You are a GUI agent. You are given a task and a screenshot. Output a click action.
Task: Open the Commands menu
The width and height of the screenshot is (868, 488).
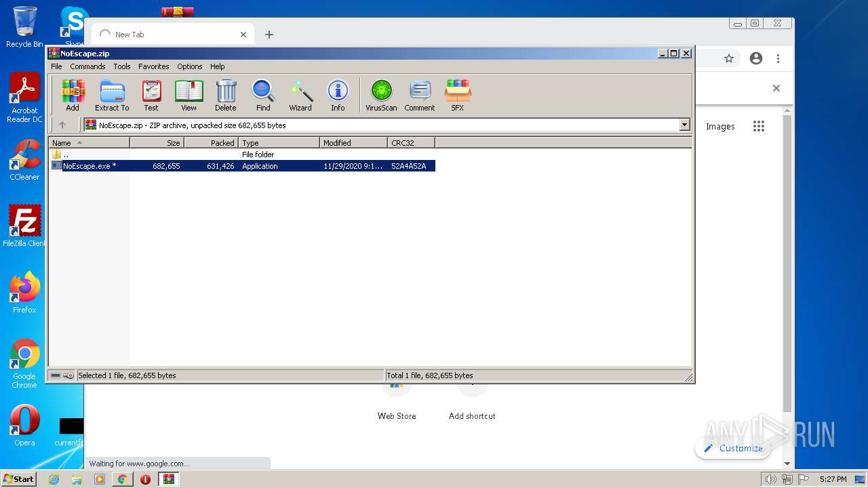tap(87, 66)
